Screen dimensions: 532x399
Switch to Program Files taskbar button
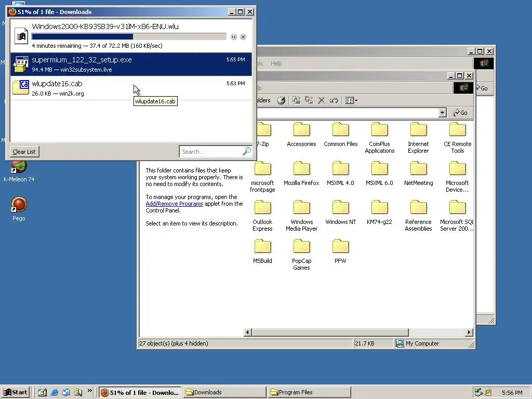(x=309, y=392)
